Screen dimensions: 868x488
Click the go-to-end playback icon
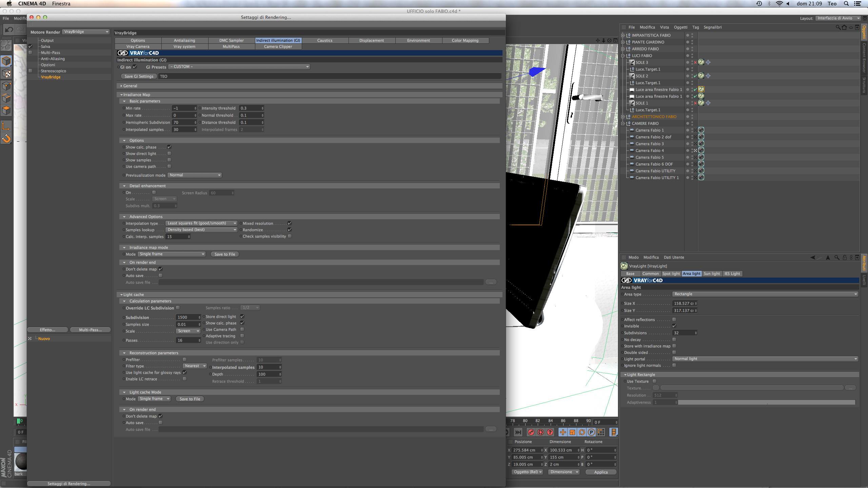(518, 432)
